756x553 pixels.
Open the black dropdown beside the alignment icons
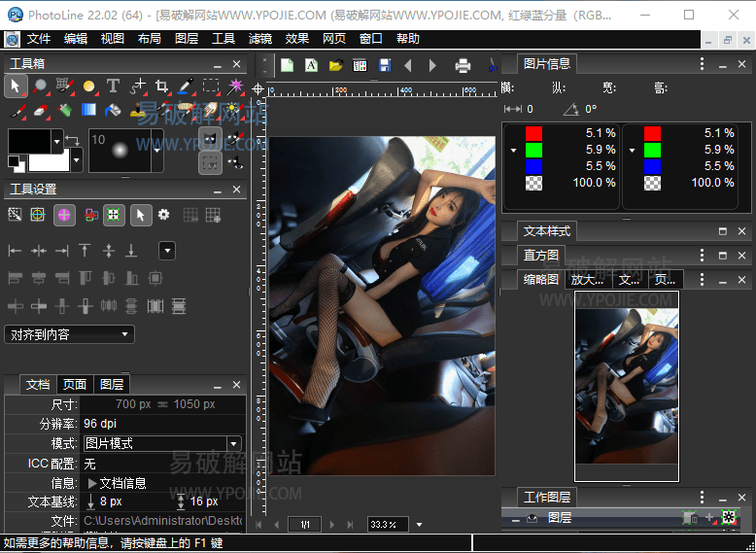pos(167,251)
